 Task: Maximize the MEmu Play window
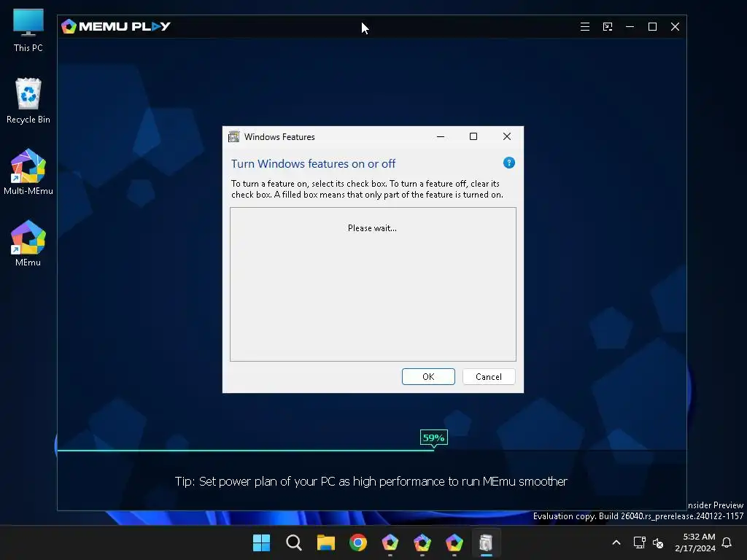click(652, 27)
